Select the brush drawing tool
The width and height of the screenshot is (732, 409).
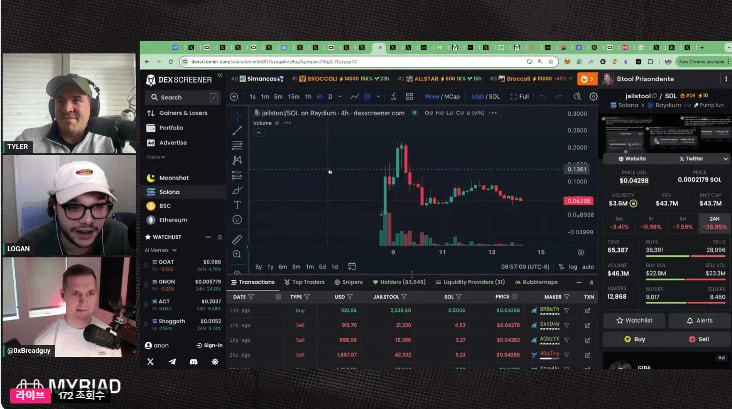coord(237,190)
